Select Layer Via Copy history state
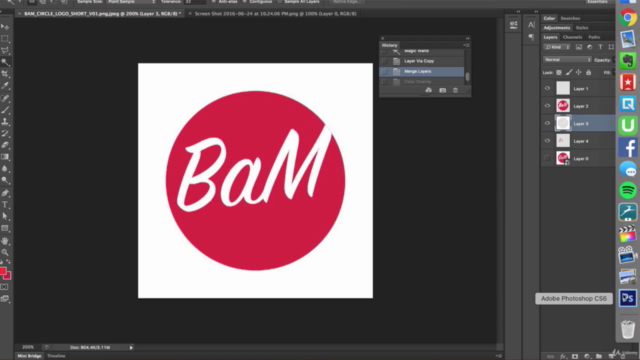This screenshot has height=360, width=640. 422,61
